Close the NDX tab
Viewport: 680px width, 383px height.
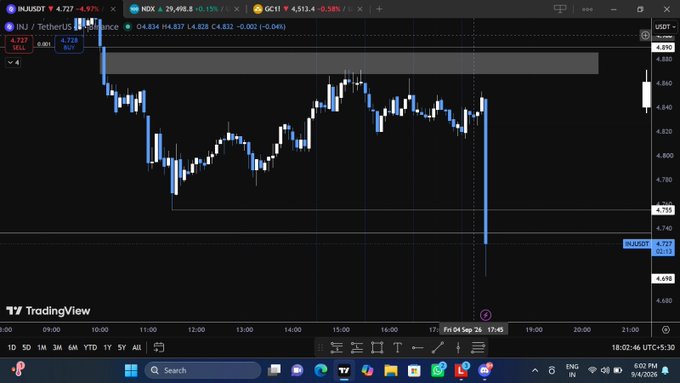(237, 9)
